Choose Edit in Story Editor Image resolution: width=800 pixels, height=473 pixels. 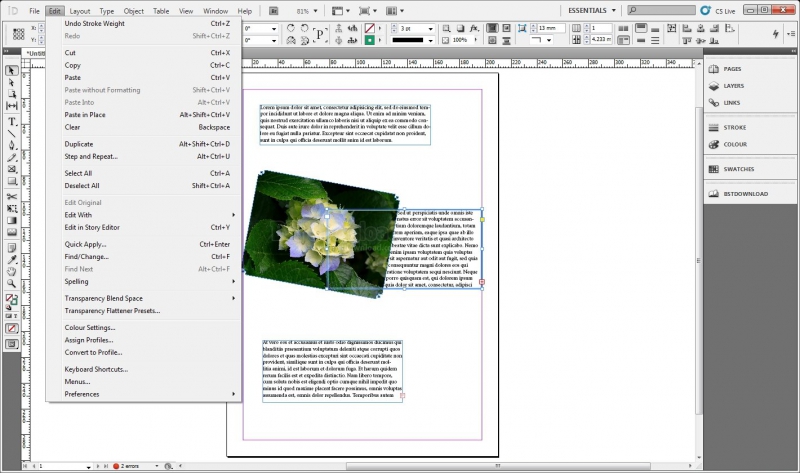pyautogui.click(x=143, y=227)
